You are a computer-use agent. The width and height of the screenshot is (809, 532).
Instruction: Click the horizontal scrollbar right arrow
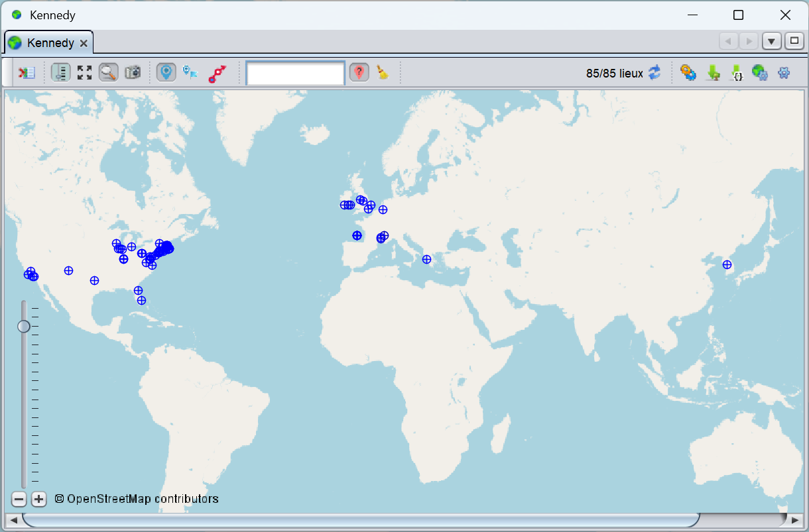[x=795, y=520]
